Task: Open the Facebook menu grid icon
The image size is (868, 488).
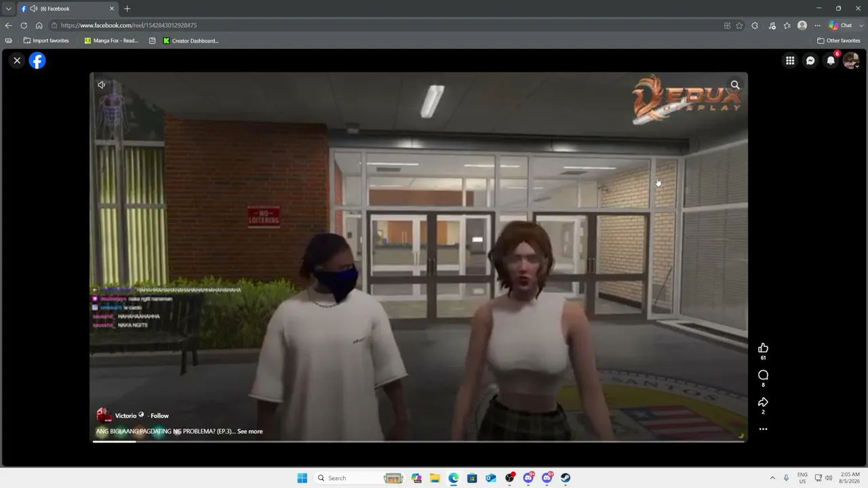Action: pyautogui.click(x=790, y=60)
